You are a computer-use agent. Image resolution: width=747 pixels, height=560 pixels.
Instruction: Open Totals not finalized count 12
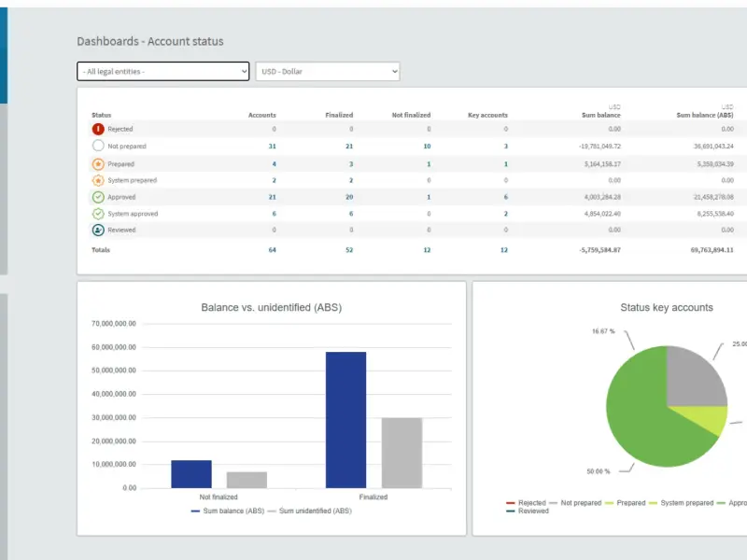coord(427,250)
